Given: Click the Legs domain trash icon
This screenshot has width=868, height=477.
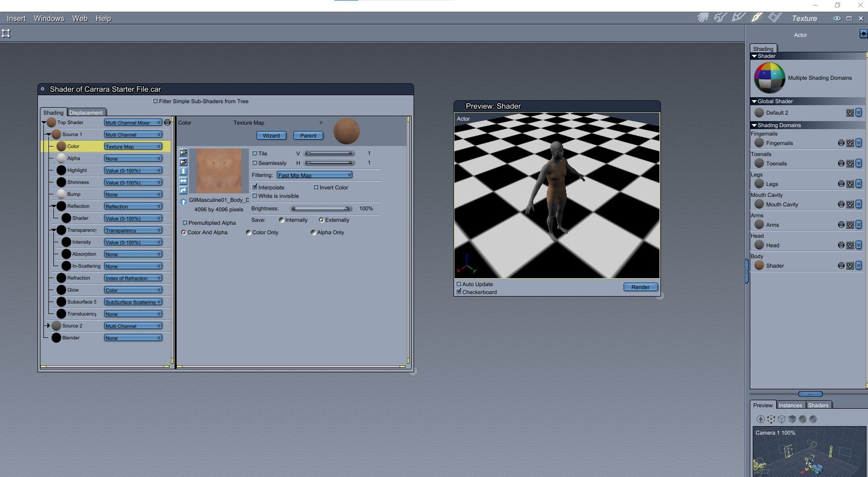Looking at the screenshot, I should tap(841, 184).
